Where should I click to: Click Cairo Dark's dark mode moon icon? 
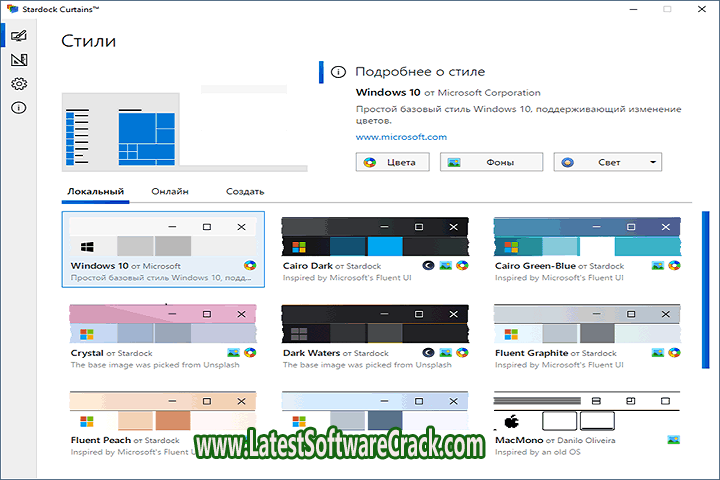429,266
